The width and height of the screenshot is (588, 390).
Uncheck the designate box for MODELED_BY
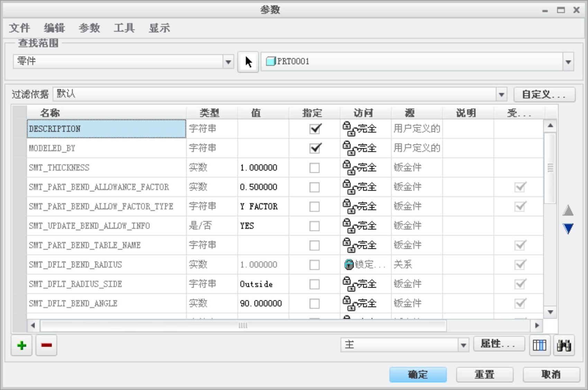point(315,148)
